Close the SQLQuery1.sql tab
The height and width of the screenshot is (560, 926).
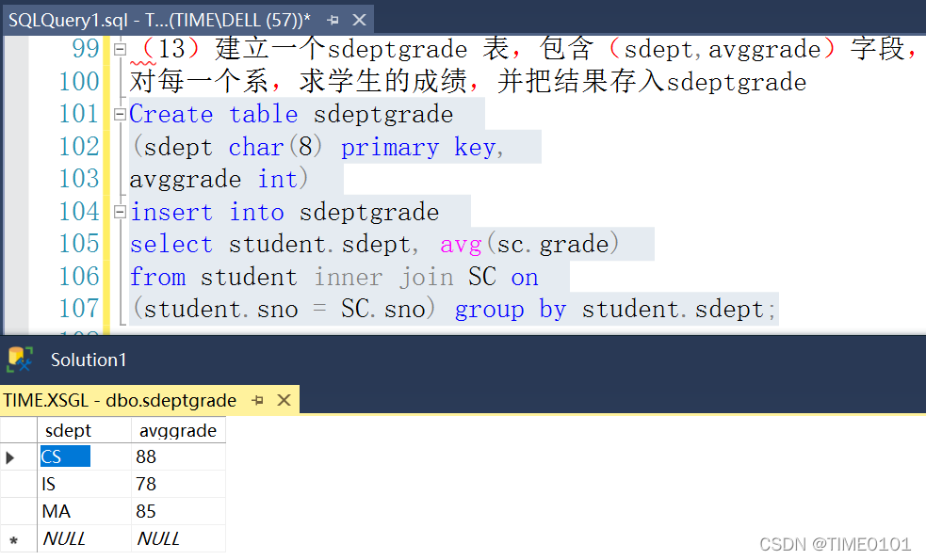pyautogui.click(x=359, y=20)
